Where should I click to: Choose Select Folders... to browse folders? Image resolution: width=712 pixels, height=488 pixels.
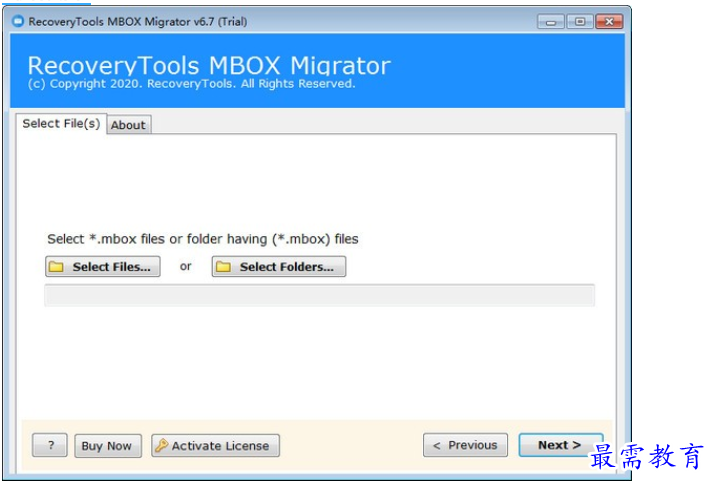click(x=279, y=266)
